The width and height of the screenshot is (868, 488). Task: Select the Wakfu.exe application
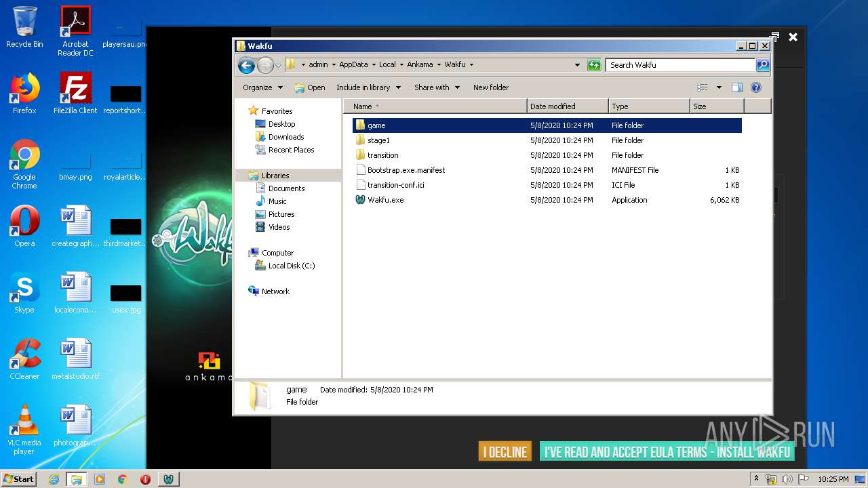point(547,200)
